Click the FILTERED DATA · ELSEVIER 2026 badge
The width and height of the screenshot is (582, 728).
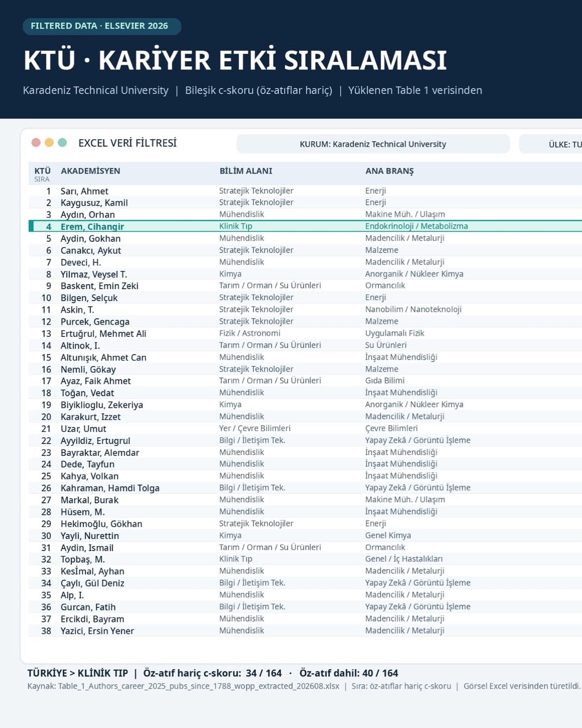click(102, 26)
